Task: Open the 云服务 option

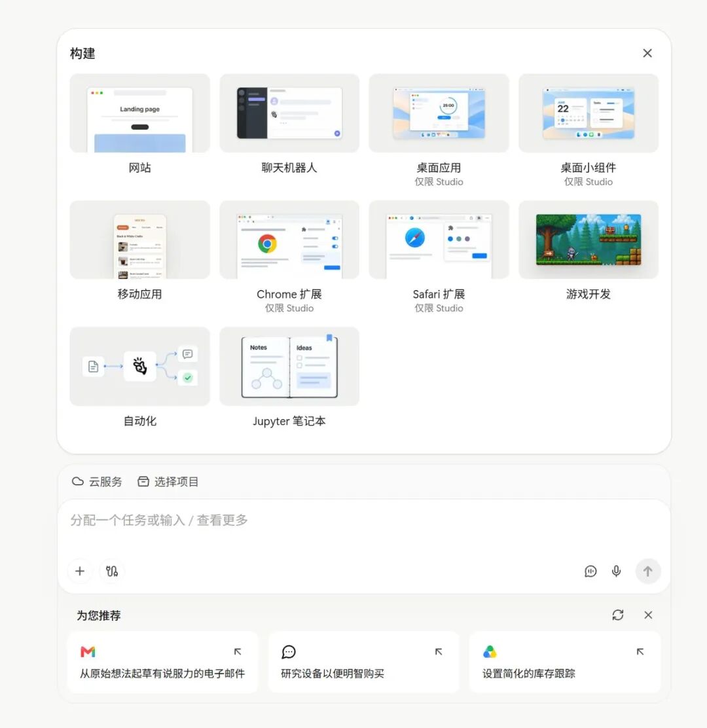Action: click(x=97, y=481)
